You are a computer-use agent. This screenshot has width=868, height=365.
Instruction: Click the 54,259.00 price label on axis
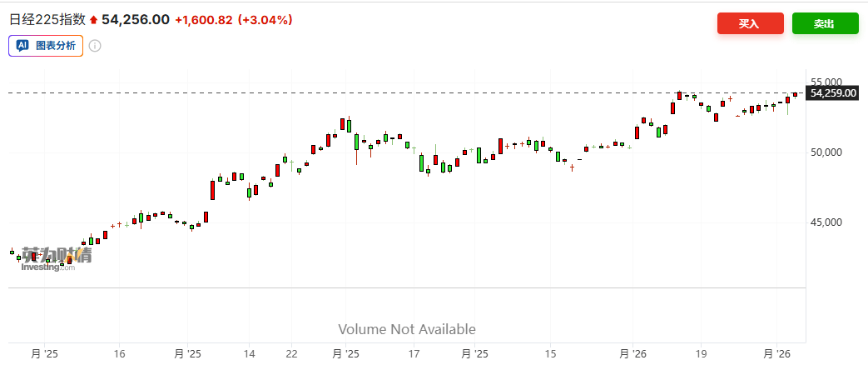[832, 93]
